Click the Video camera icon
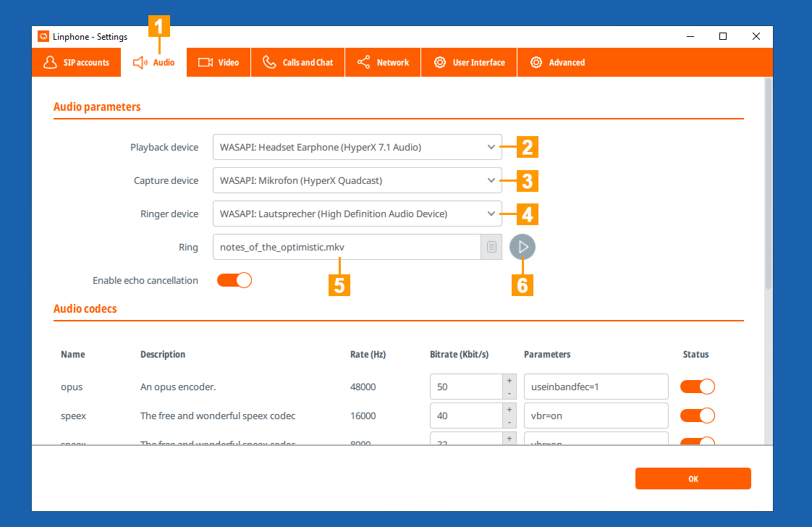Viewport: 812px width, 527px height. [x=206, y=62]
